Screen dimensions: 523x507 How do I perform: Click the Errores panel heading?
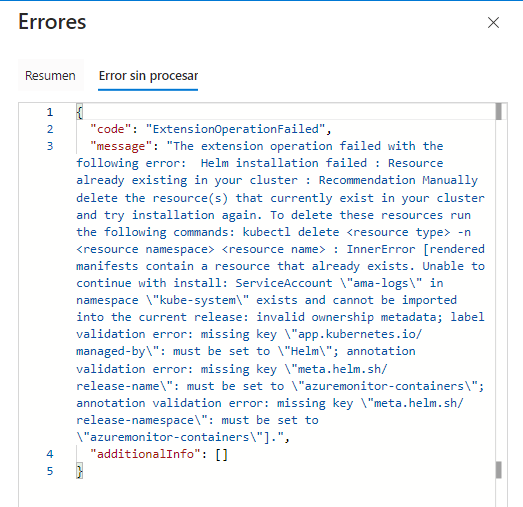52,22
